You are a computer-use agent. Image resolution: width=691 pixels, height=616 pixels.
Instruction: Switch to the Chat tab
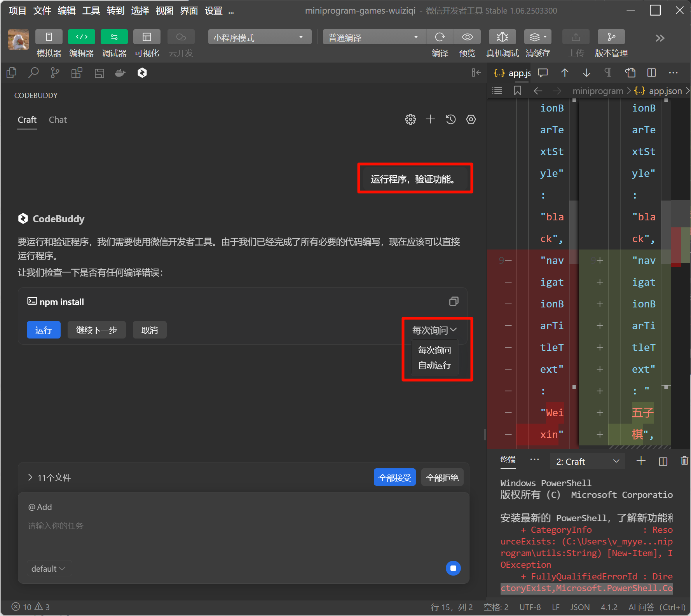click(x=58, y=120)
